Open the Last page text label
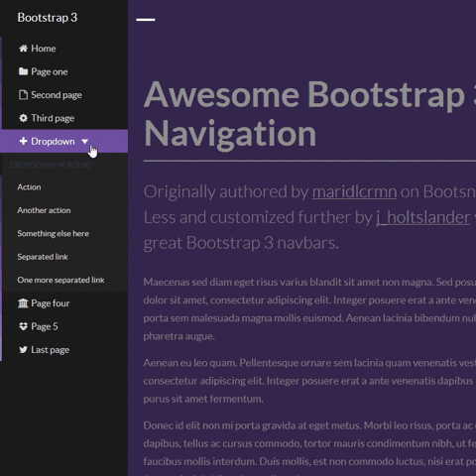 pos(51,350)
